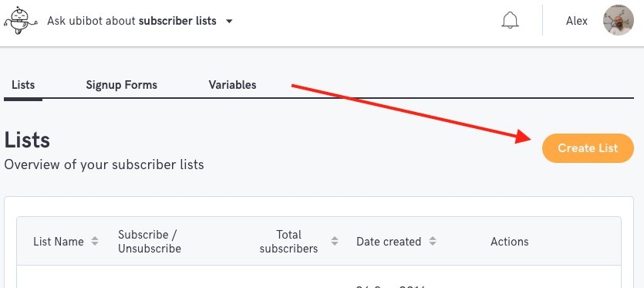Click the Actions column header

[509, 242]
